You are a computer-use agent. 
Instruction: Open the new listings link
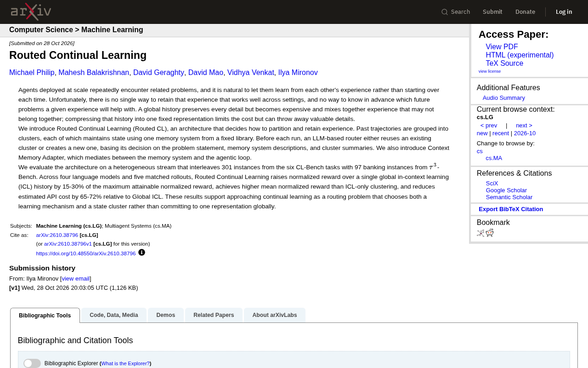482,133
